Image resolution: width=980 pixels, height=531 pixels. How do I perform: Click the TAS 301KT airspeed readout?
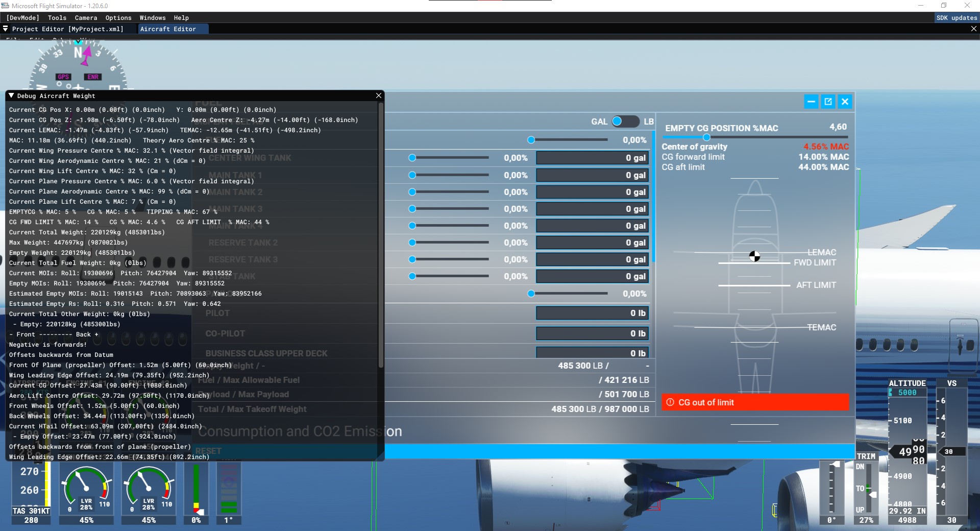pos(31,511)
